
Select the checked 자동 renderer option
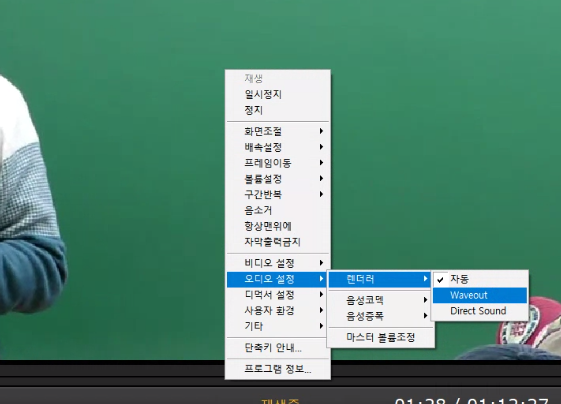[479, 279]
